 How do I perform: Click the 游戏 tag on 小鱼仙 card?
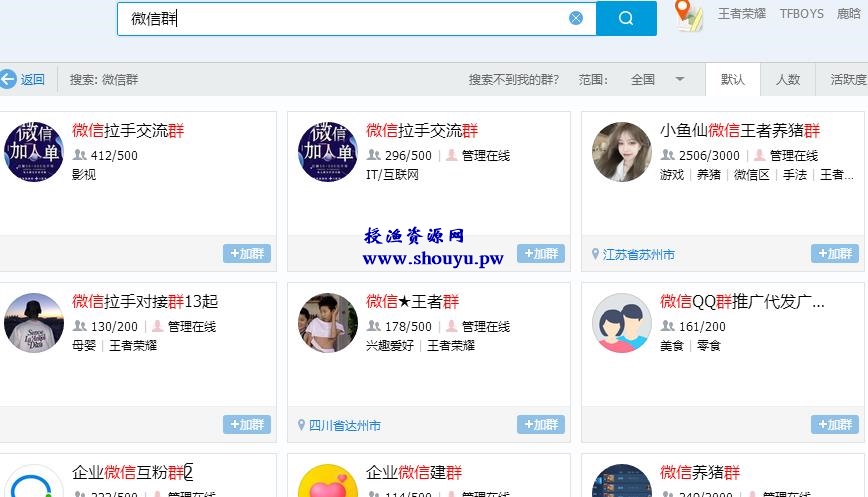pyautogui.click(x=671, y=174)
